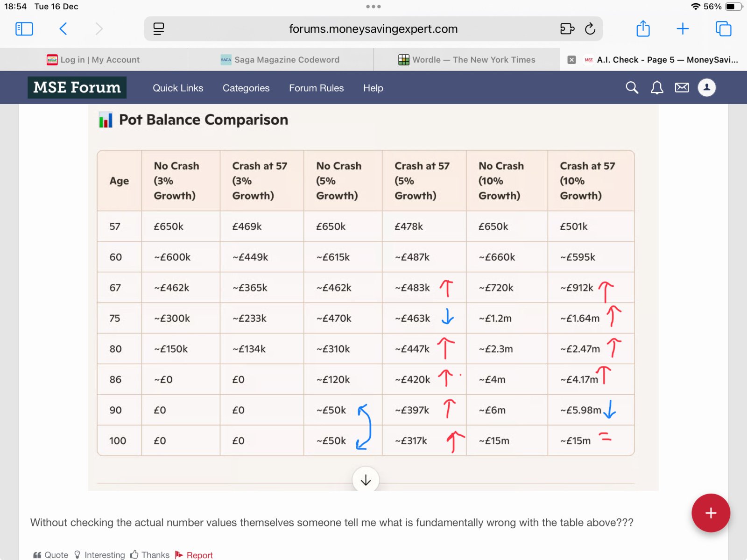Open the user profile avatar menu
The width and height of the screenshot is (747, 560).
coord(707,87)
